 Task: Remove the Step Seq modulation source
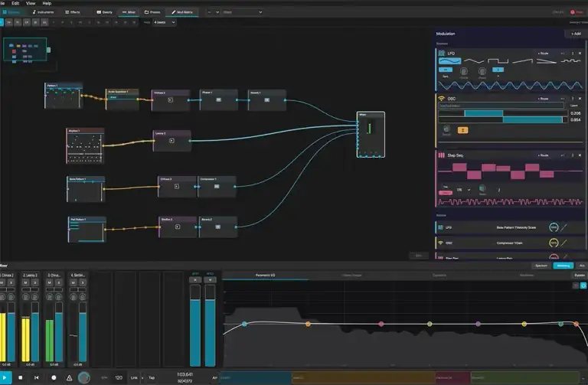(580, 155)
